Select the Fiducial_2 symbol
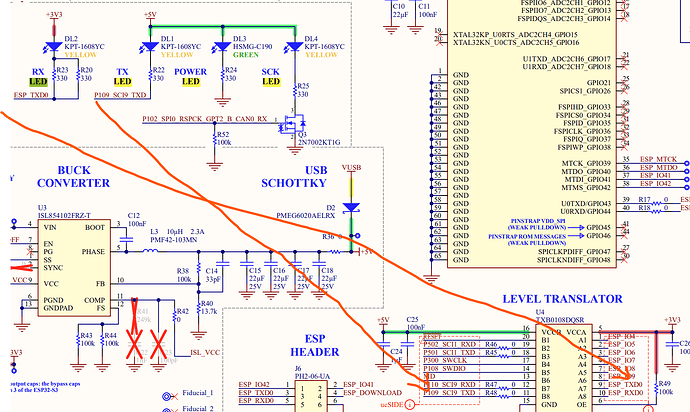 click(x=168, y=410)
